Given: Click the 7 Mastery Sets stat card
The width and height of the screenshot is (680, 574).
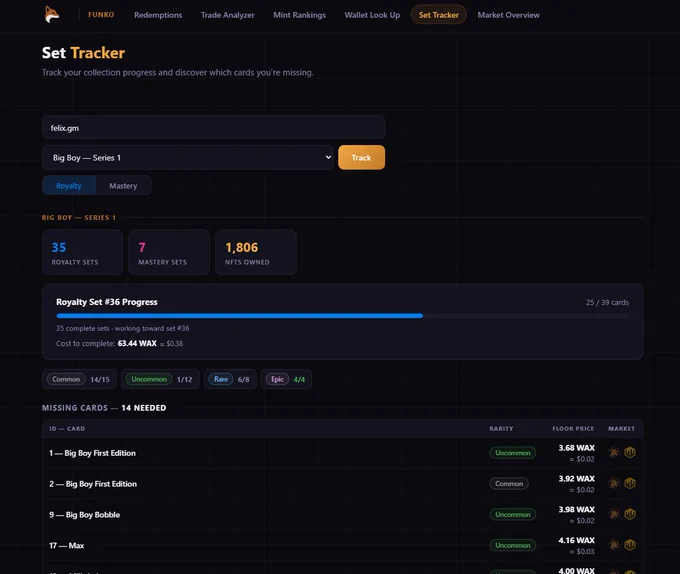Looking at the screenshot, I should [169, 252].
